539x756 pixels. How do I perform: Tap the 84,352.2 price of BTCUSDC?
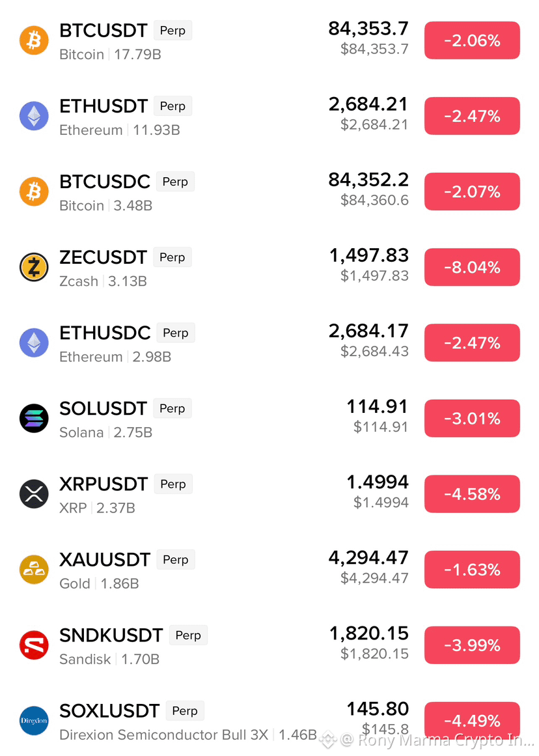pyautogui.click(x=368, y=180)
